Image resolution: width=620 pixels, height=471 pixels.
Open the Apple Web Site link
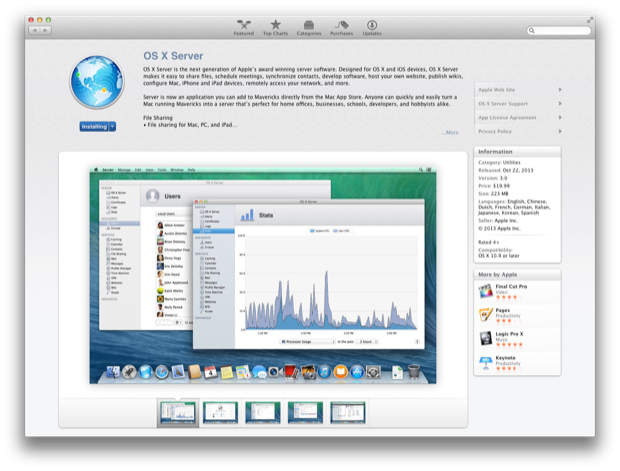[497, 90]
